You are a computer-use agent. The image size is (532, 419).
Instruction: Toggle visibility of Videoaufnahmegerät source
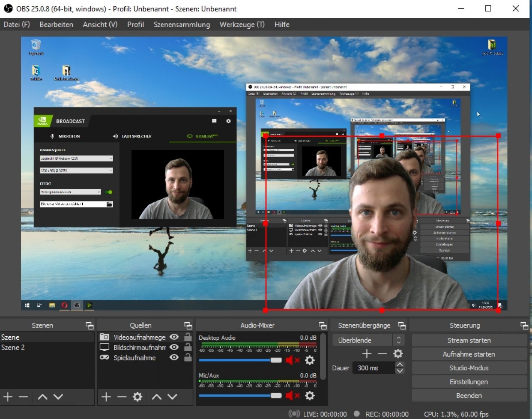click(174, 337)
